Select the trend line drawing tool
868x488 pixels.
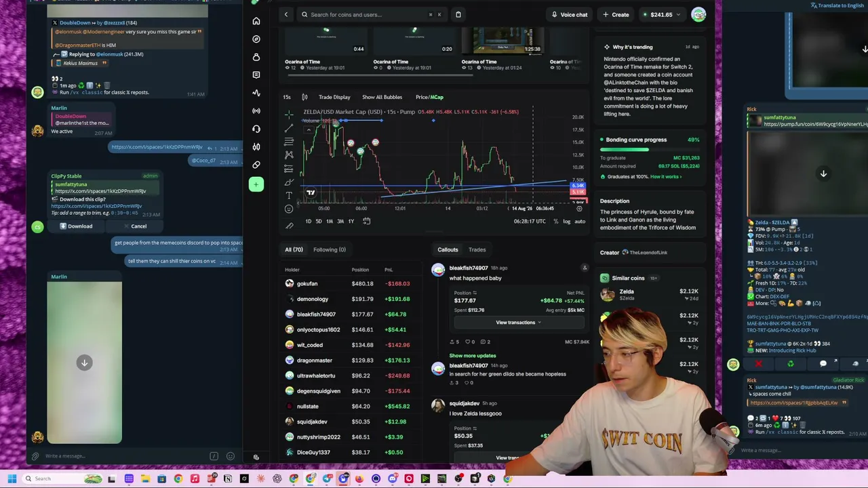(x=289, y=127)
